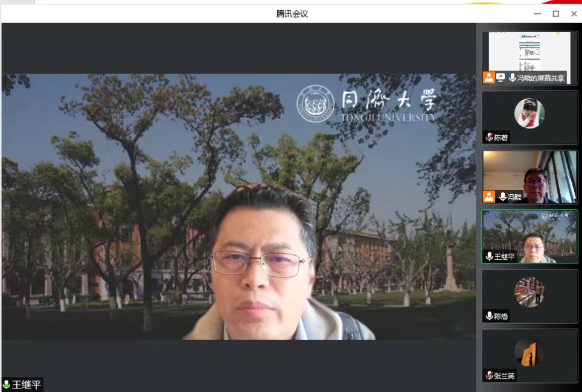Click the screen share icon on 冯晓的屏幕共享 tile
The height and width of the screenshot is (392, 582).
point(500,78)
